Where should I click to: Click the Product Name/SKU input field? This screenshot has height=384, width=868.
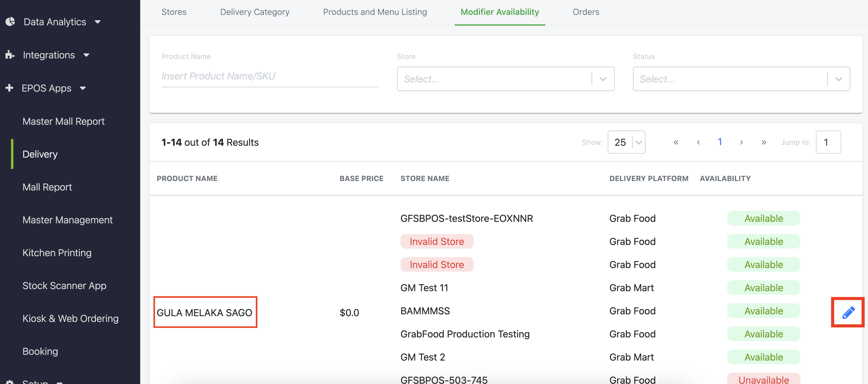pyautogui.click(x=269, y=76)
